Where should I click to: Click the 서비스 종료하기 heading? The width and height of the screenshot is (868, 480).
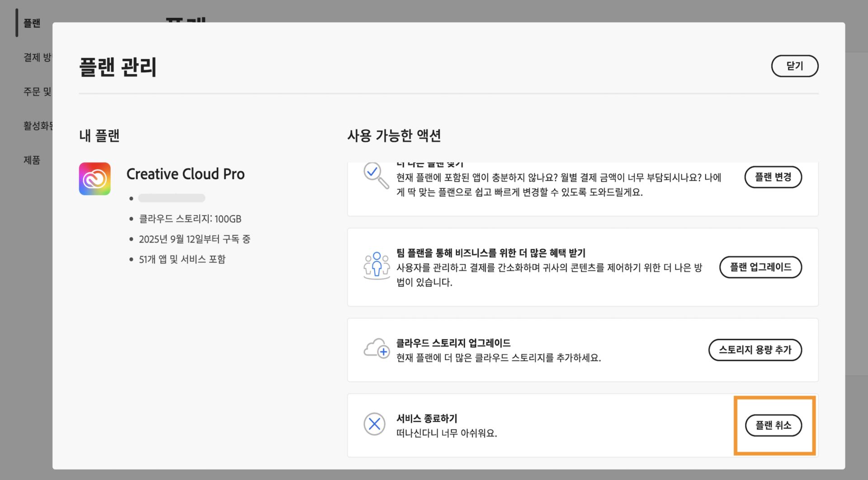tap(427, 418)
